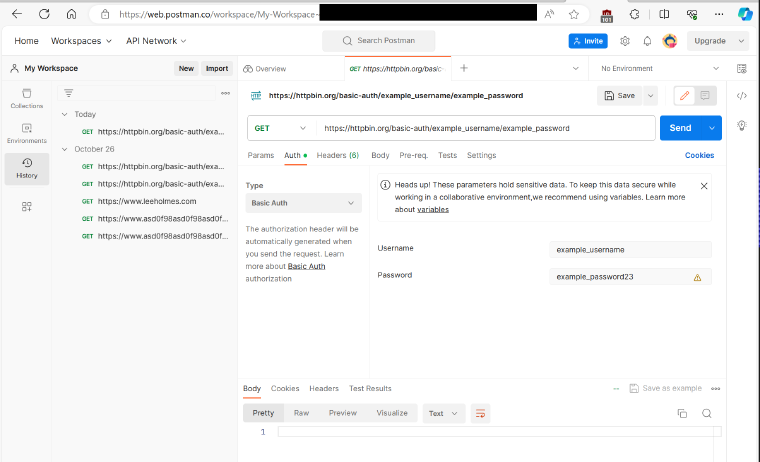Expand the Workspaces dropdown
760x462 pixels.
tap(81, 41)
